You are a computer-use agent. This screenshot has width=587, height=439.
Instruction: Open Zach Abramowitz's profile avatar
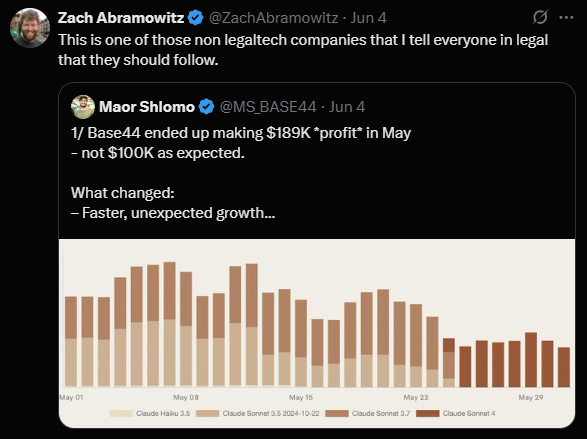pyautogui.click(x=30, y=28)
